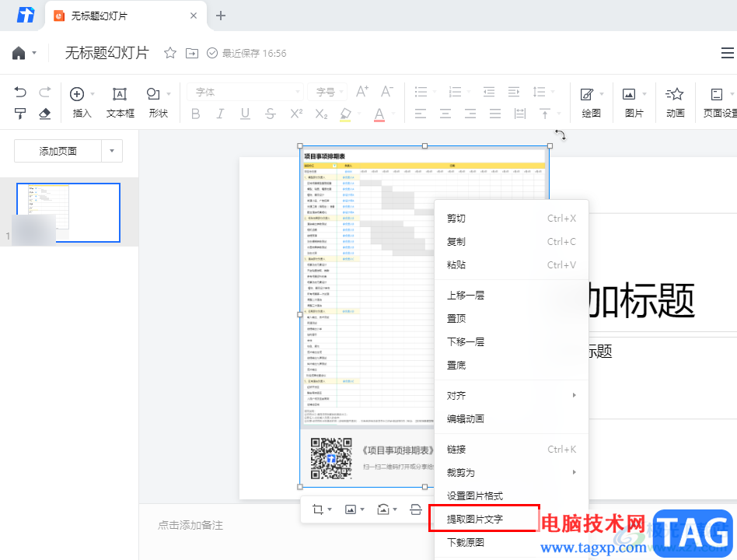
Task: Align text center
Action: pyautogui.click(x=445, y=114)
